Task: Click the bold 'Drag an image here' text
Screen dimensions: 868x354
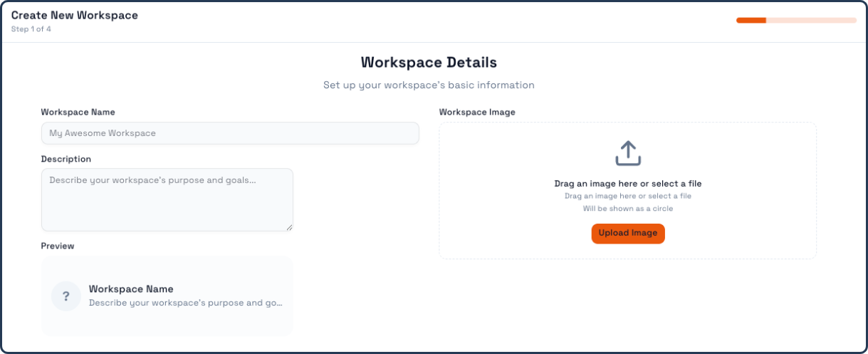Action: click(628, 184)
